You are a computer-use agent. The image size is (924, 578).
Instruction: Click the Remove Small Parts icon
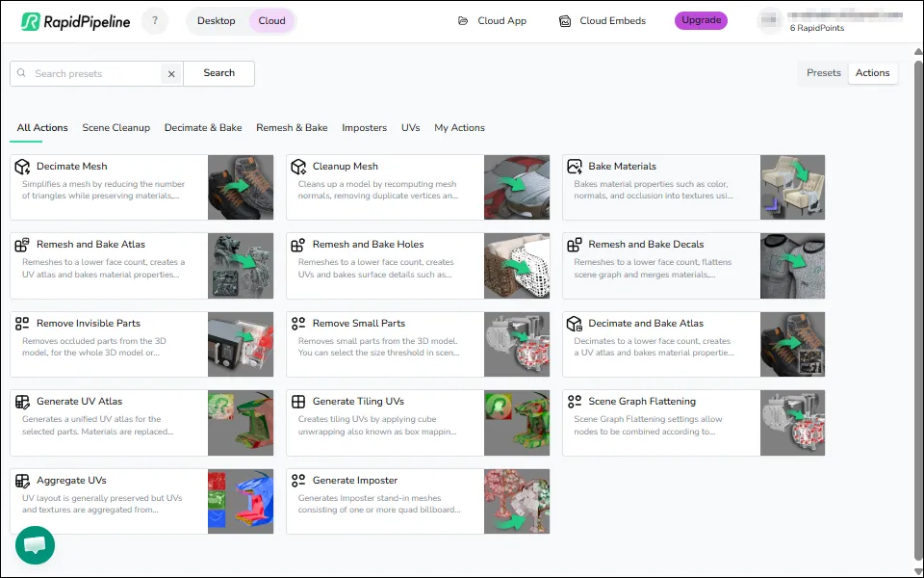pos(297,323)
